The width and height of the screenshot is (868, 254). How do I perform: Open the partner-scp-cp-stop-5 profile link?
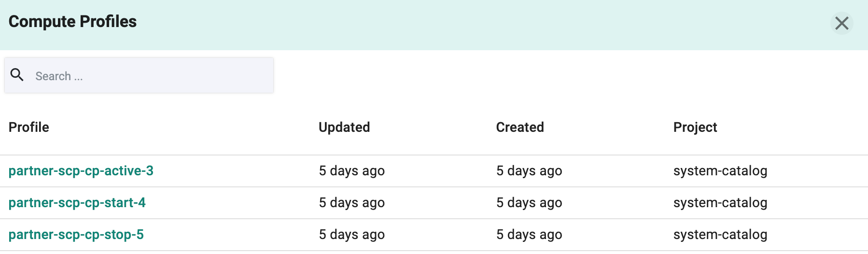pos(76,235)
